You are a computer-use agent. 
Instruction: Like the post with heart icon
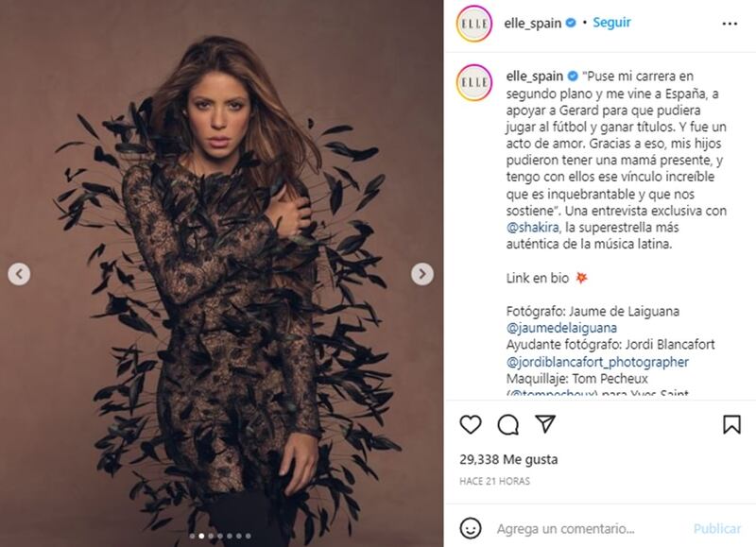coord(471,424)
